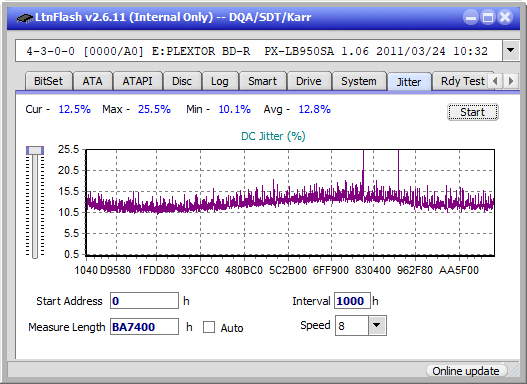Click the DC Jitter (%) chart title
Viewport: 527px width, 384px height.
click(x=273, y=136)
